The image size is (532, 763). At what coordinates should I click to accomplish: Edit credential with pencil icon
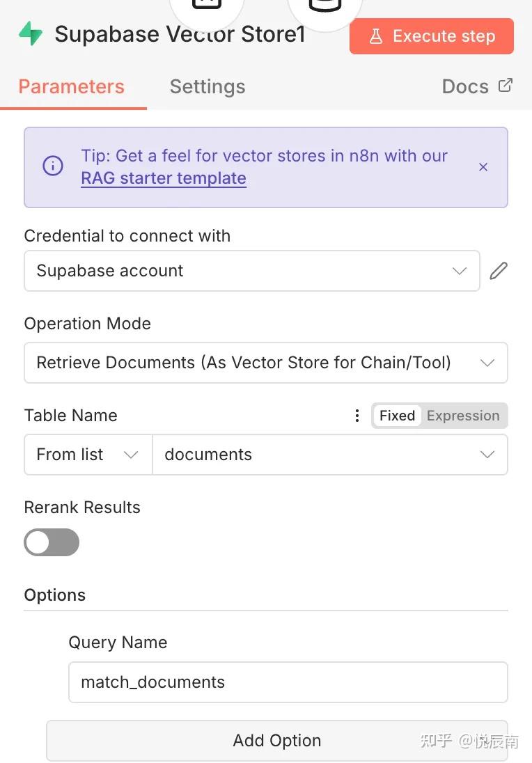499,271
